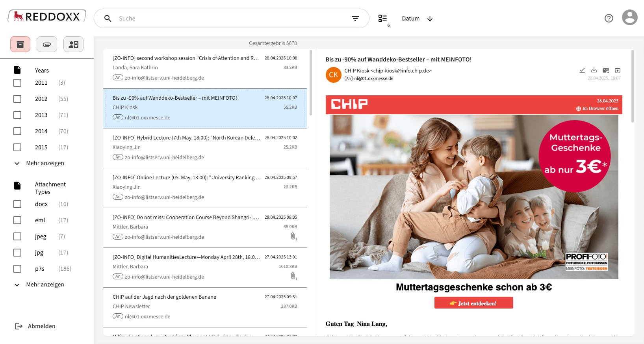
Task: Reverse sort direction with the arrow icon
Action: point(430,19)
